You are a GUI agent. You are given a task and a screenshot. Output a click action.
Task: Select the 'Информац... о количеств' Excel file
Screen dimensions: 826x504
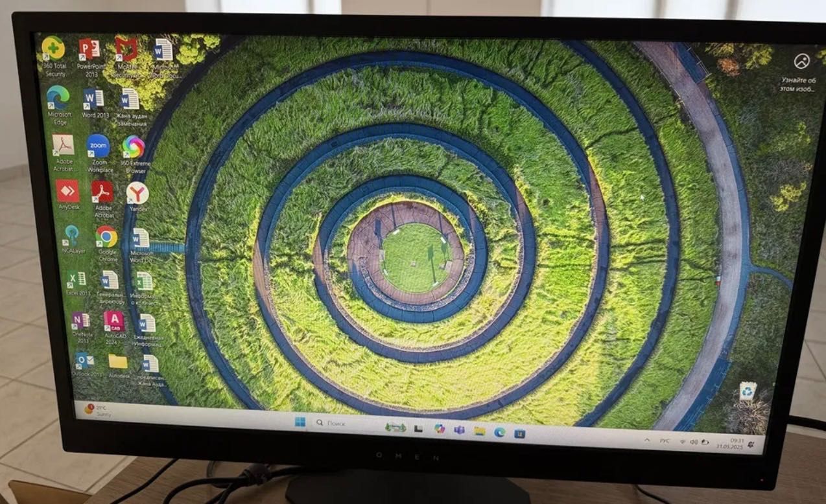point(145,288)
